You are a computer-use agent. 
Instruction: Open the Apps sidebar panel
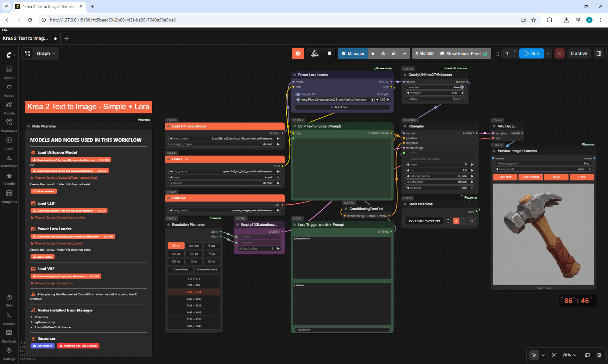click(9, 144)
